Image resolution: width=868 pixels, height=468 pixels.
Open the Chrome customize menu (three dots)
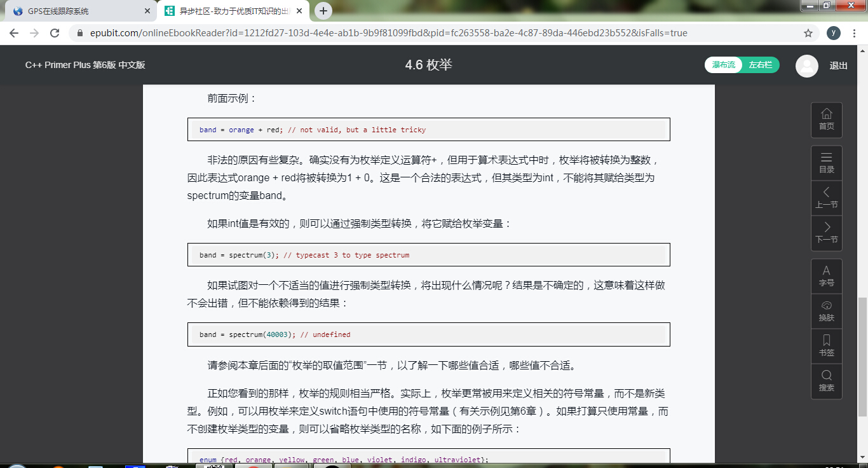855,32
